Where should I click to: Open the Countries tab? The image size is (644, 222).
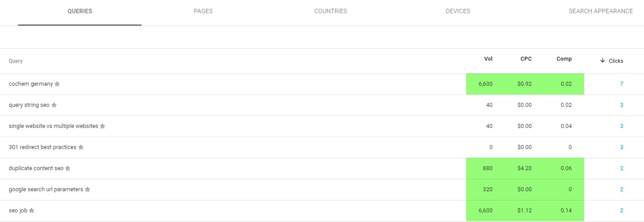pos(331,11)
